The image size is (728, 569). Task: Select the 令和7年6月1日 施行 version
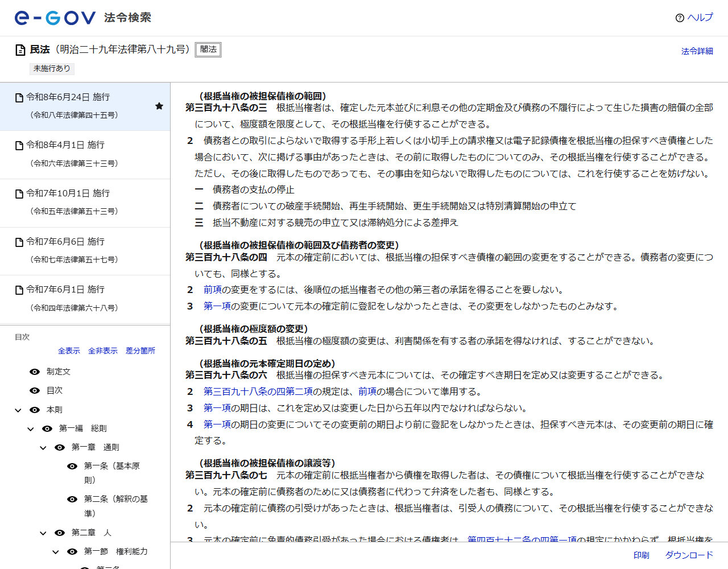coord(85,299)
